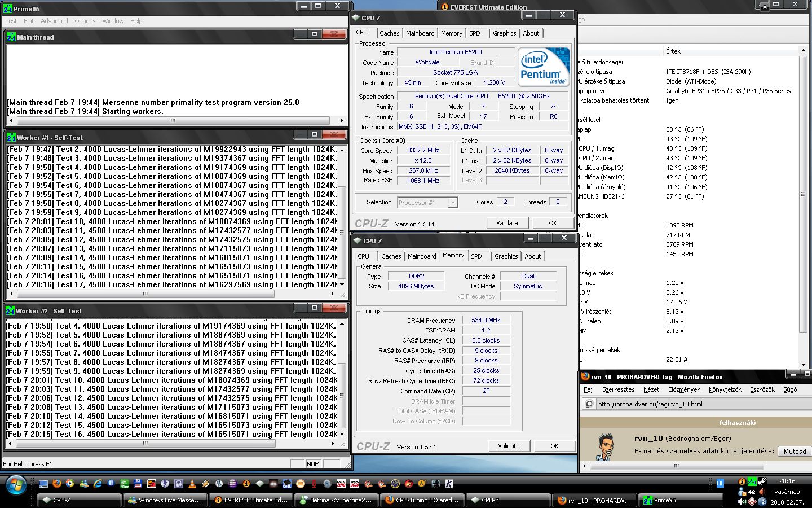The height and width of the screenshot is (508, 812).
Task: Click EVEREST info icon in system tray
Action: (x=742, y=481)
